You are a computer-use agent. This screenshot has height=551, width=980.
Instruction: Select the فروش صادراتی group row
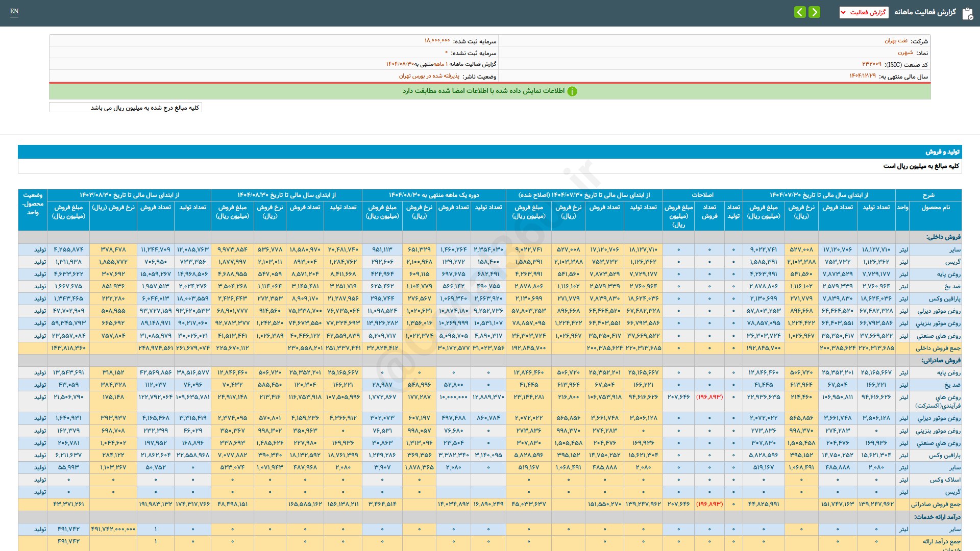[x=941, y=360]
